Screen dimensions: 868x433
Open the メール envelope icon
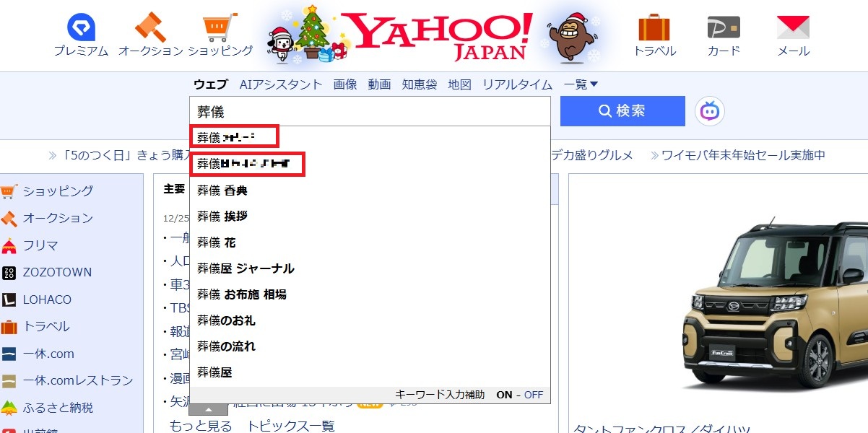point(793,27)
